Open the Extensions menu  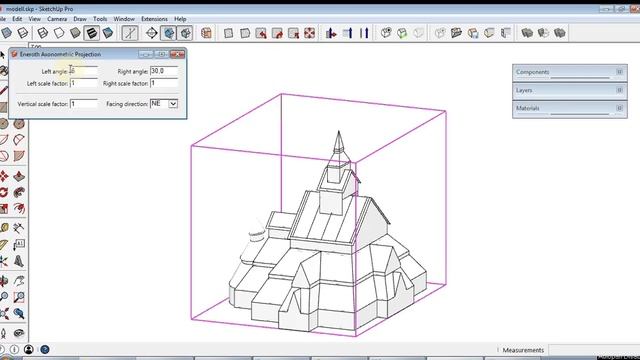(x=154, y=19)
